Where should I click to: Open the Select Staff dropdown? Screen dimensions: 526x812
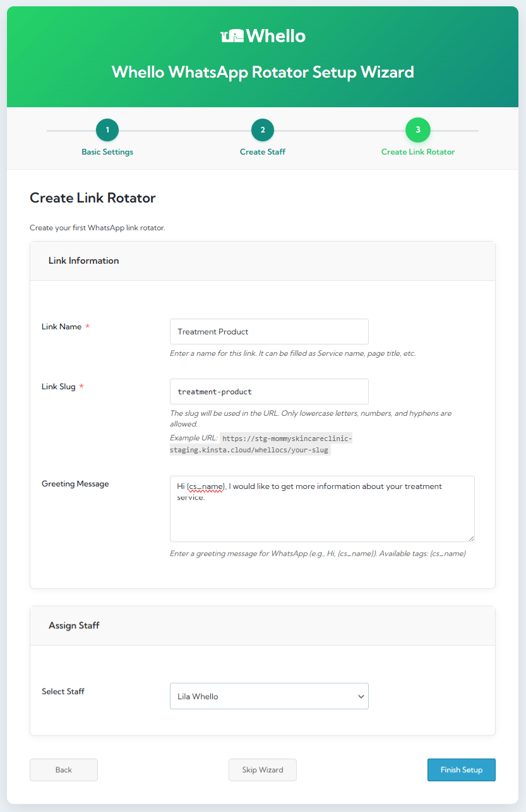pyautogui.click(x=269, y=696)
